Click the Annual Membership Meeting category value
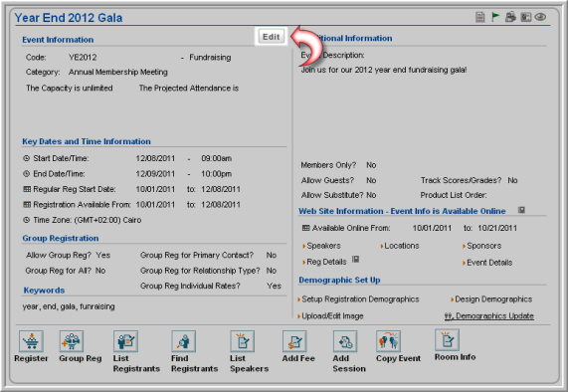Viewport: 568px width, 392px height. 118,72
